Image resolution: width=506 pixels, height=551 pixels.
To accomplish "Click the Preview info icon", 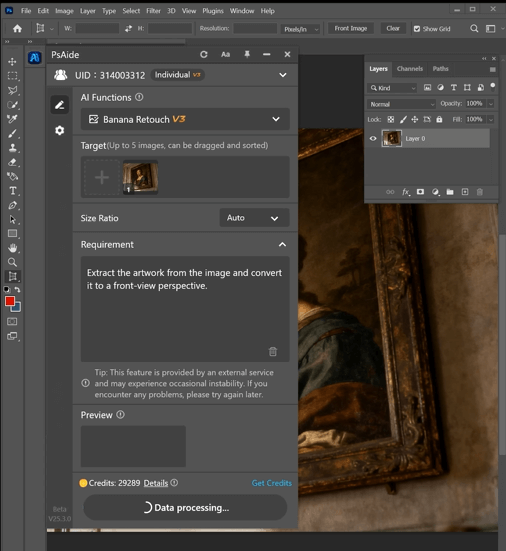I will 121,415.
